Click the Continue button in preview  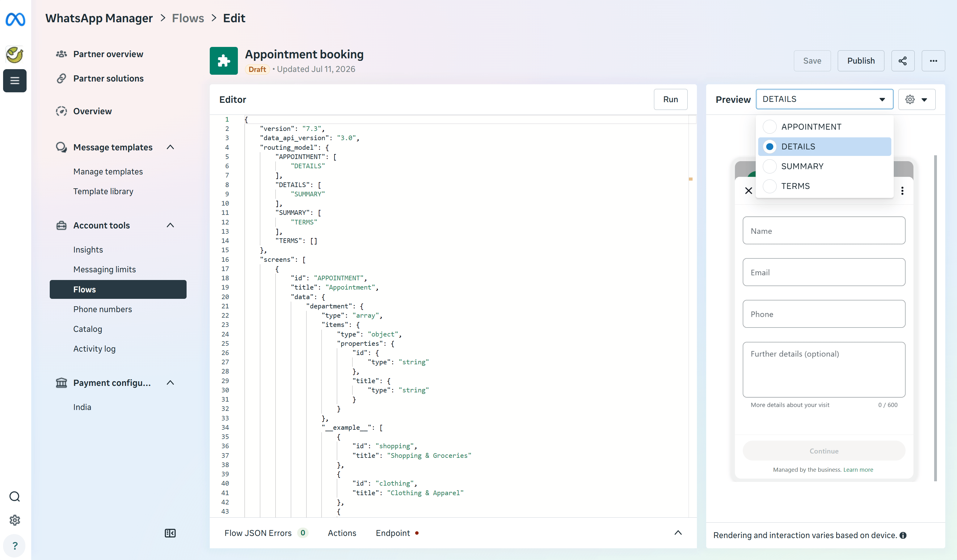coord(824,451)
